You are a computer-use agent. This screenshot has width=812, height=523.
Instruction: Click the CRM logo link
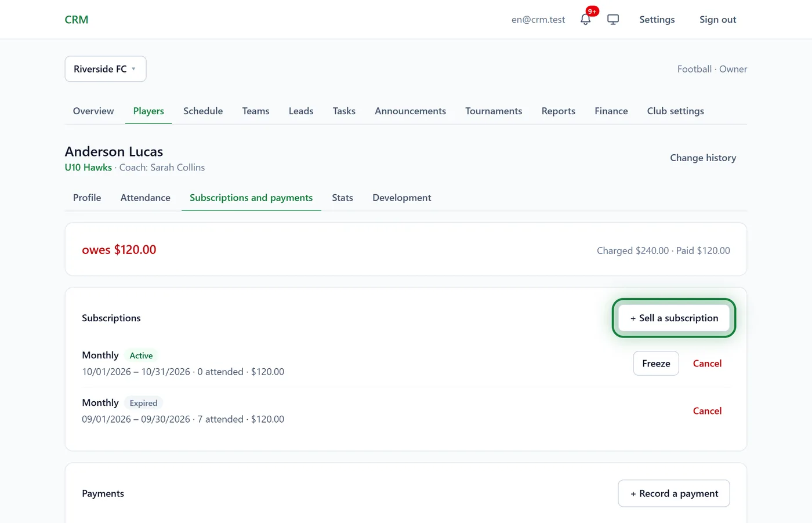pos(77,20)
